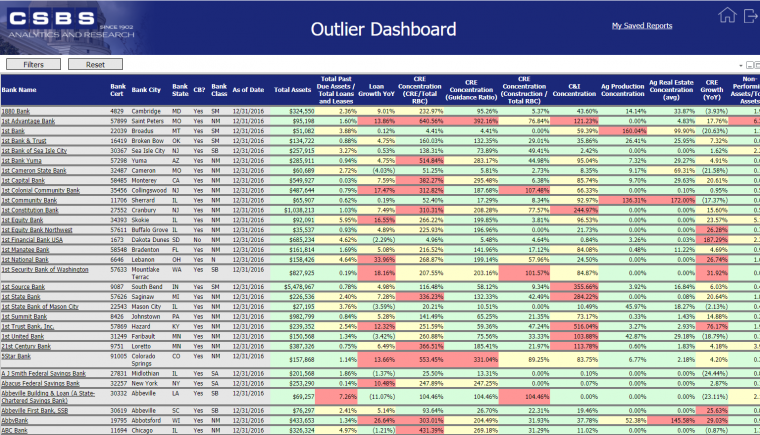View 1st National Bank in Lebanon
The image size is (760, 435).
point(25,259)
